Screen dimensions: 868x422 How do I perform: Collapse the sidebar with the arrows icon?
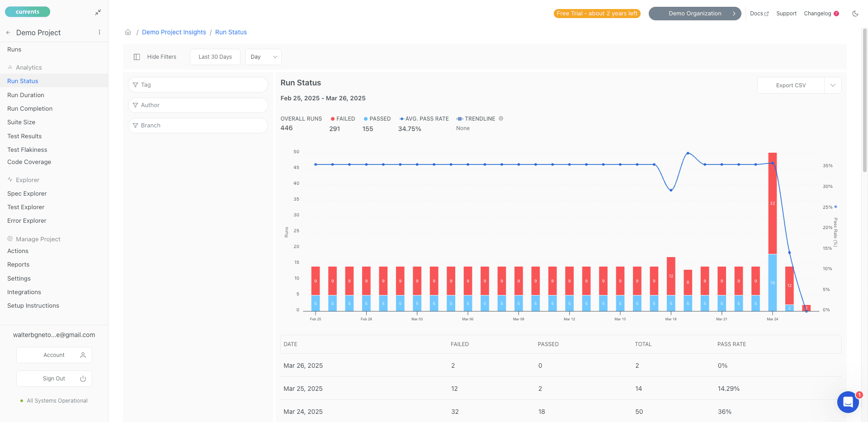[x=98, y=12]
